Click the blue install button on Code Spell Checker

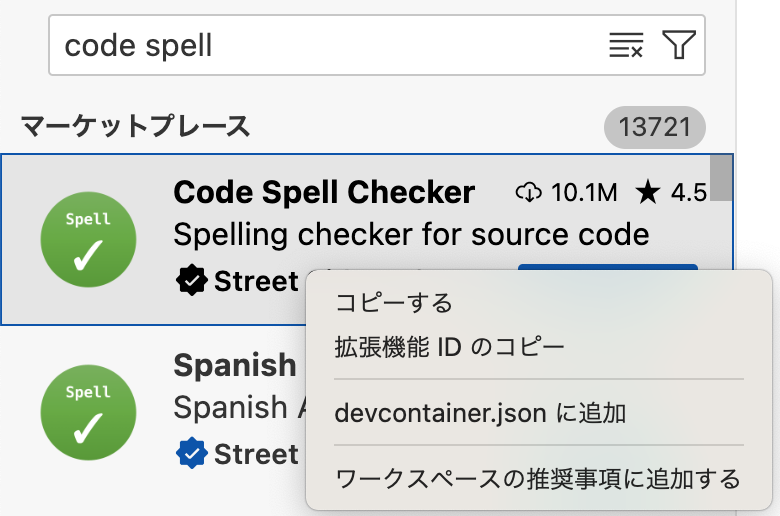coord(608,267)
